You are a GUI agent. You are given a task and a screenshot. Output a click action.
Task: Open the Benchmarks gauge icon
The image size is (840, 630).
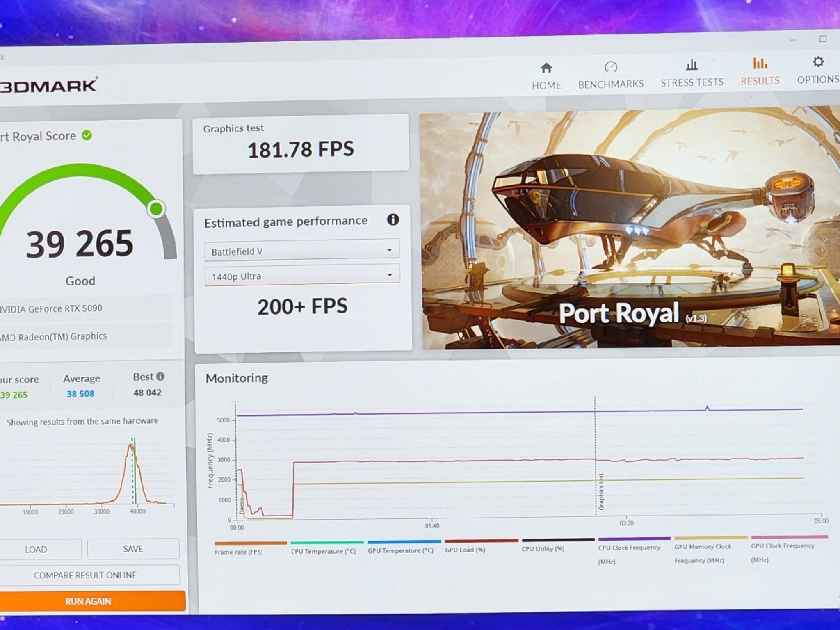(x=611, y=66)
